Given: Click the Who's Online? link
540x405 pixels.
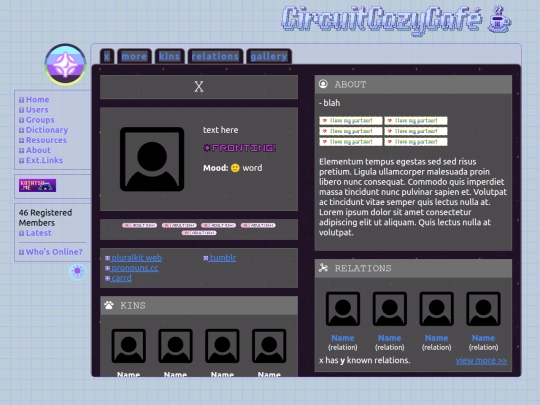Looking at the screenshot, I should 54,252.
